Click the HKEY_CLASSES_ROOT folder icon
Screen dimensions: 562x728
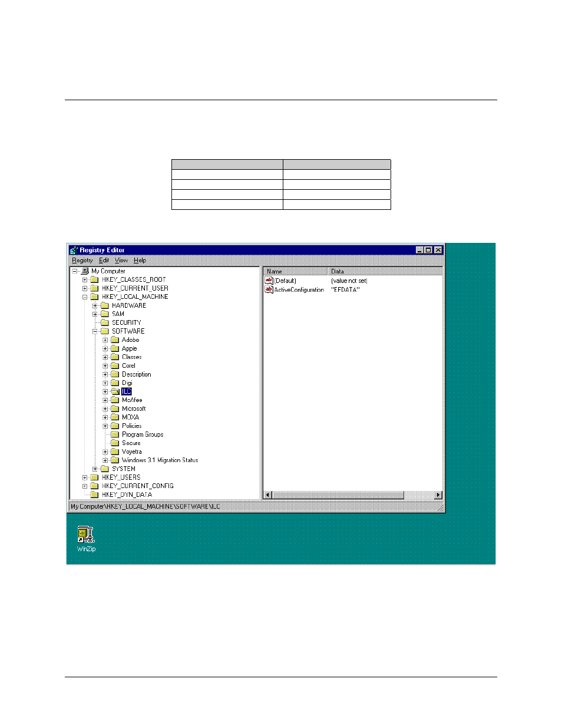94,280
